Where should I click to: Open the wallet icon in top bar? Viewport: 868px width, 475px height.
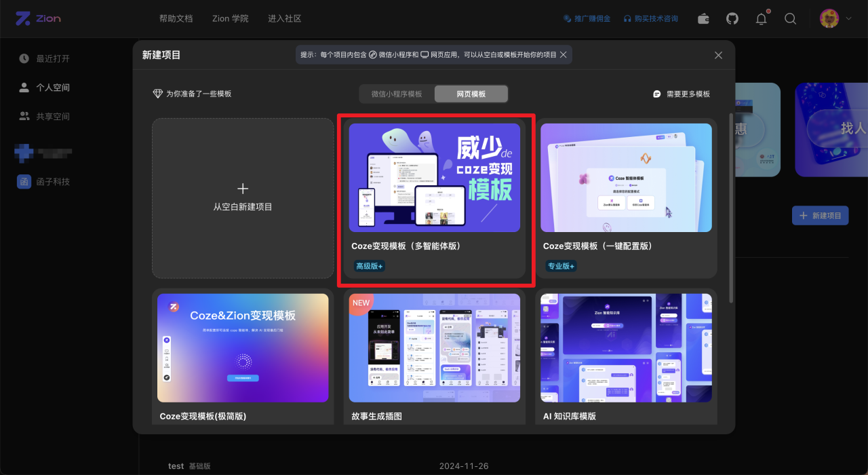[x=704, y=19]
